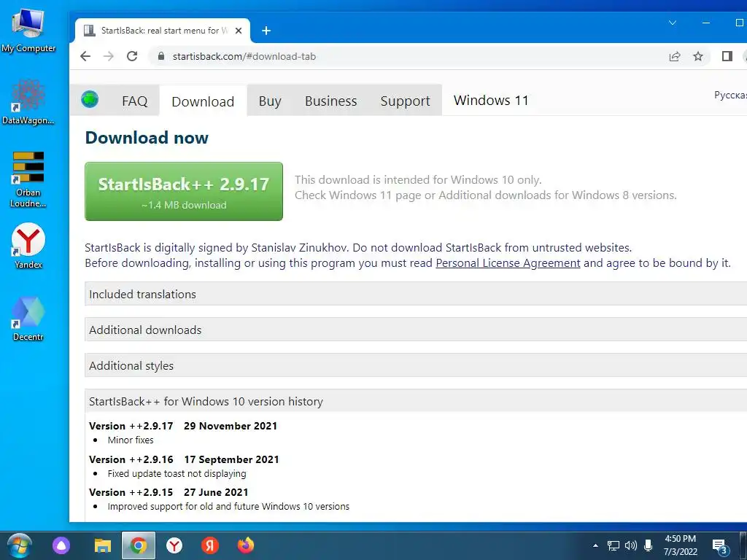Open a new browser tab

pyautogui.click(x=266, y=31)
